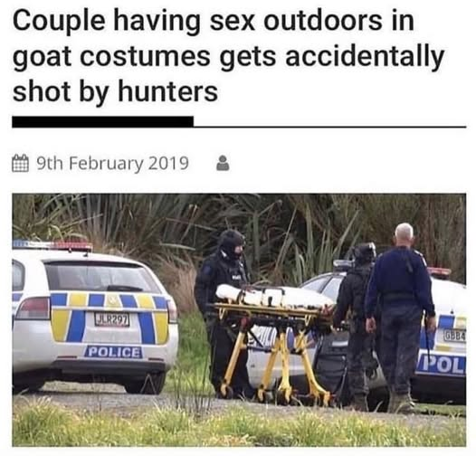Click the yellow stretcher legs
The width and height of the screenshot is (476, 456).
tap(276, 363)
